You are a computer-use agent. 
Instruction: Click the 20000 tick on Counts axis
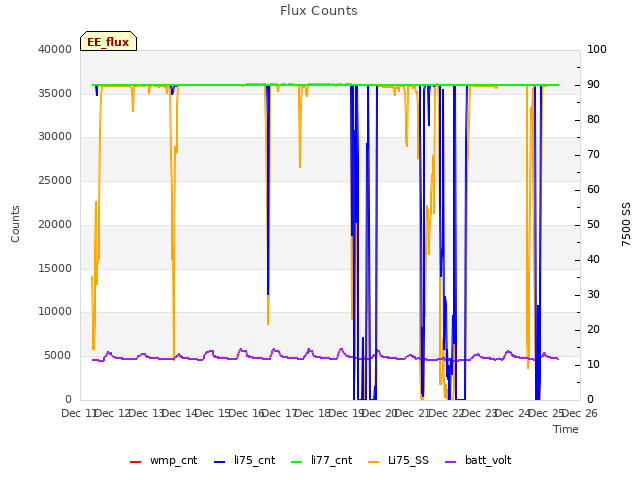click(x=55, y=224)
